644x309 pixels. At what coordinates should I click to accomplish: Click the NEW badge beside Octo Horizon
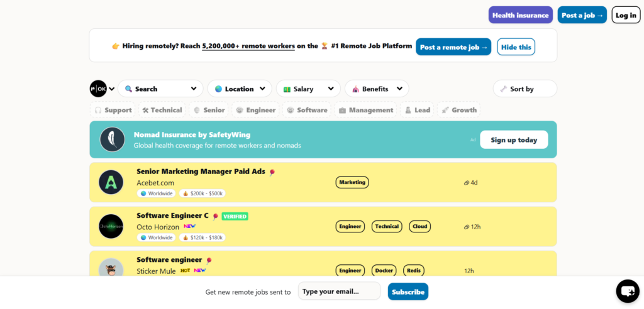click(189, 226)
